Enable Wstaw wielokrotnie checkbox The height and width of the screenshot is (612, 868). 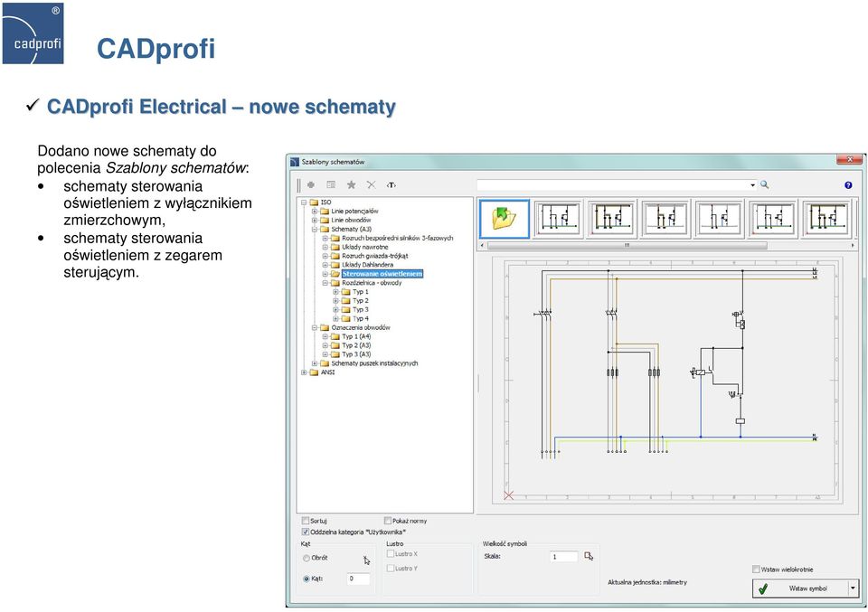coord(756,569)
